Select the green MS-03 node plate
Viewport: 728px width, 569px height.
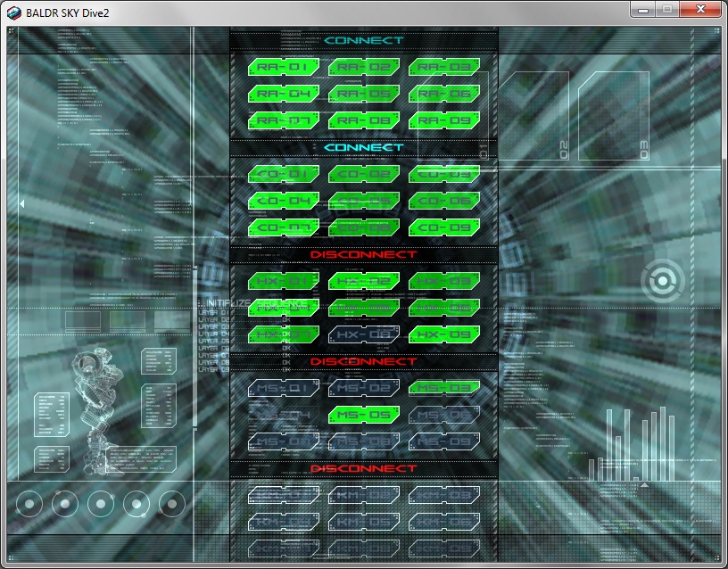(444, 388)
